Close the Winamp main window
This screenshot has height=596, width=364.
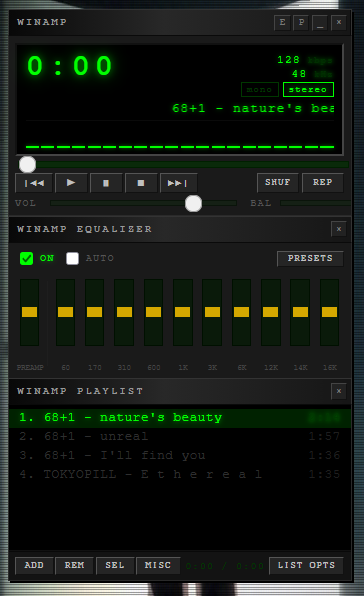coord(339,22)
